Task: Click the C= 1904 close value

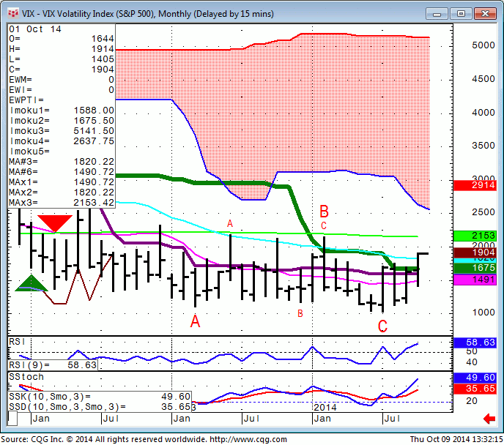Action: (62, 70)
